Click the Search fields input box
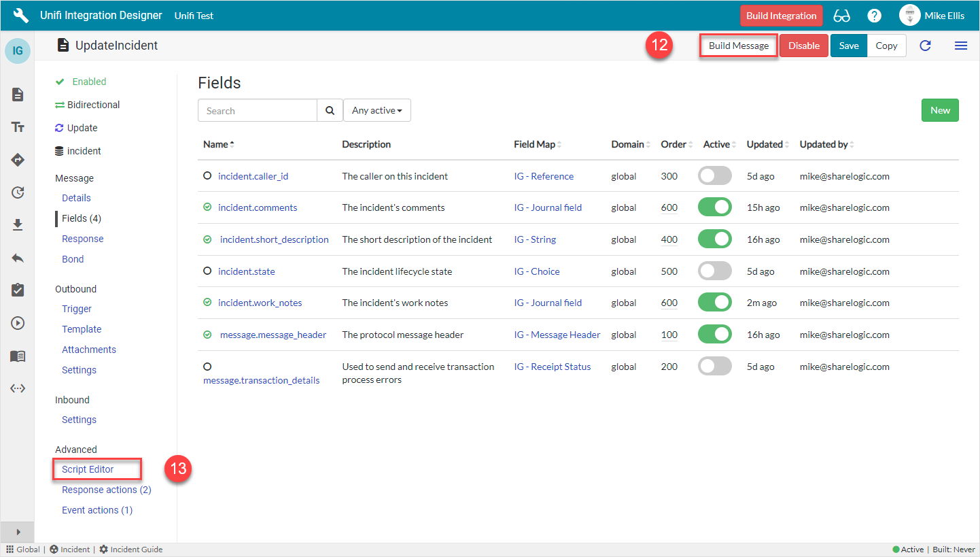The width and height of the screenshot is (980, 557). (x=258, y=111)
